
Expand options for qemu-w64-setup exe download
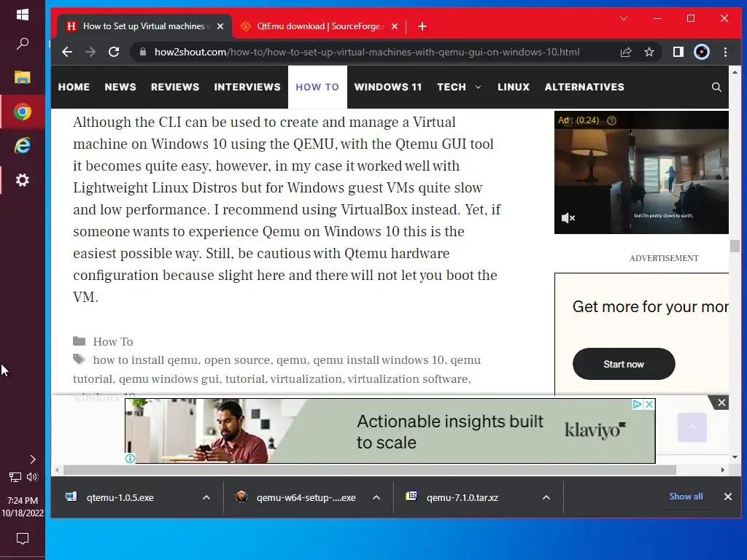(376, 497)
